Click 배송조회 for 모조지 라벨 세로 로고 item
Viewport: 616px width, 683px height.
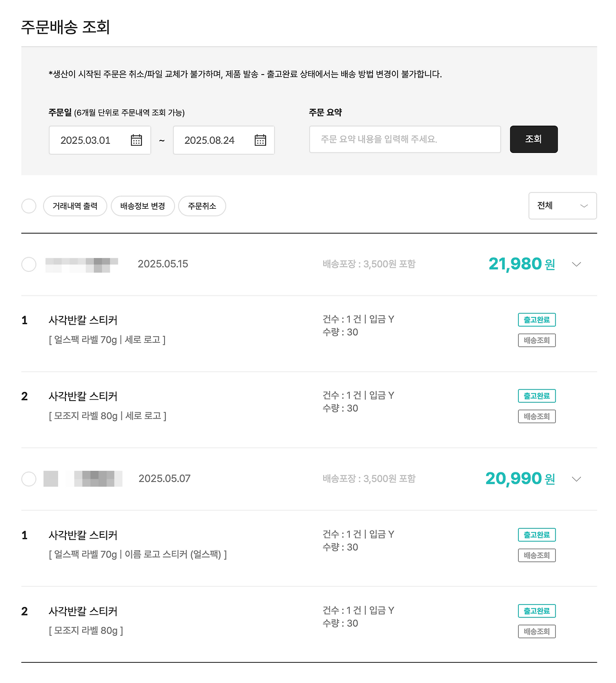pos(537,417)
